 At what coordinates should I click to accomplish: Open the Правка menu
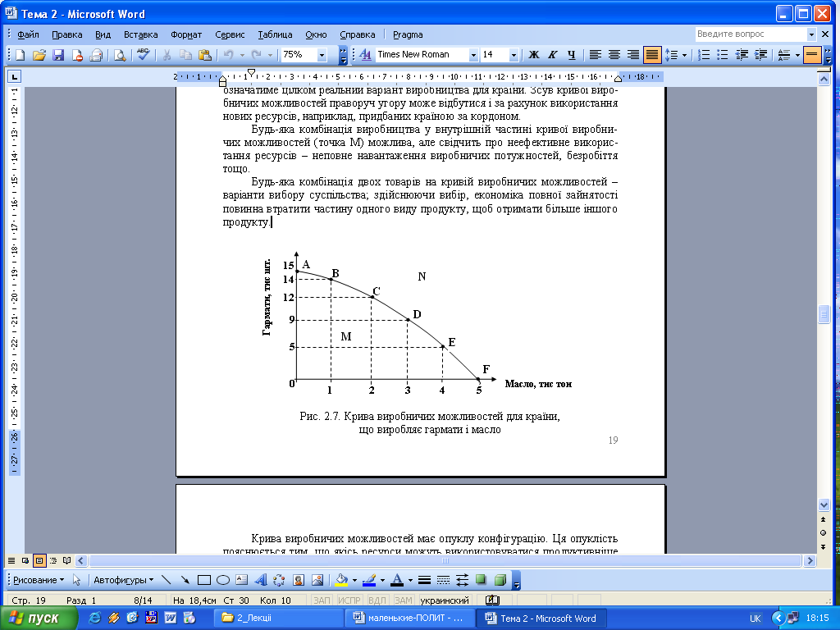(67, 34)
